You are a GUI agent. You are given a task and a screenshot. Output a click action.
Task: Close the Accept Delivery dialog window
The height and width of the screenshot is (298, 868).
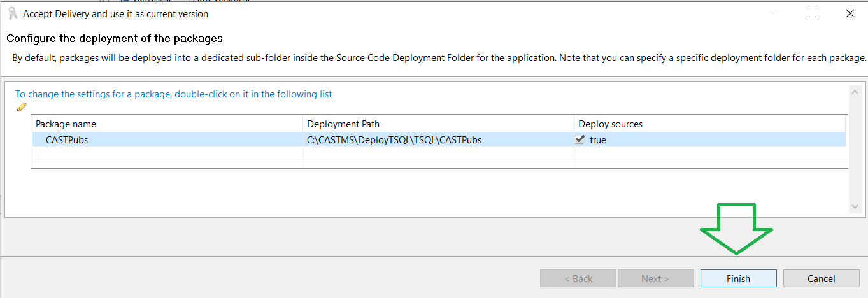[850, 13]
